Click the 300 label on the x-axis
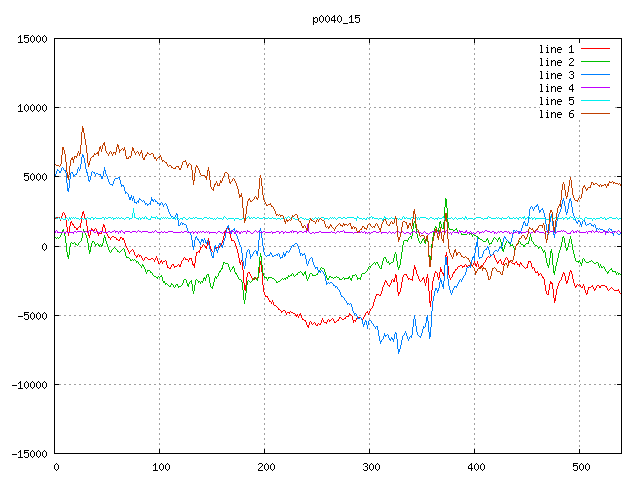 pyautogui.click(x=370, y=467)
